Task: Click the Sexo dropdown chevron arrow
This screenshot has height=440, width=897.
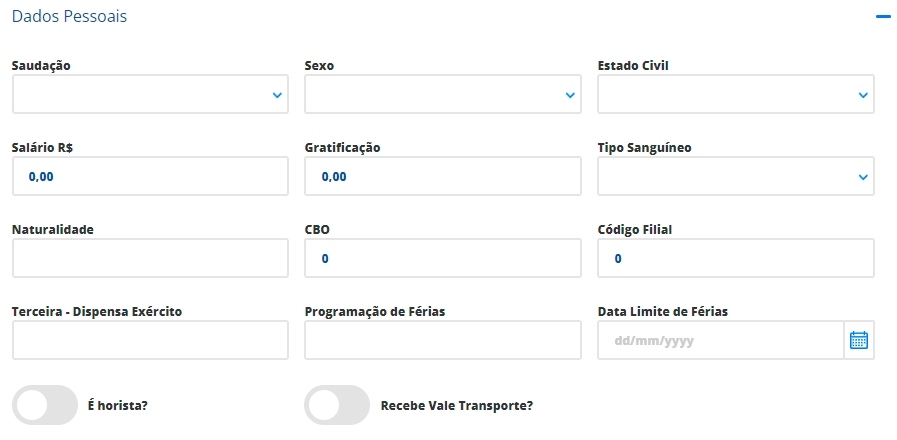Action: [x=570, y=95]
